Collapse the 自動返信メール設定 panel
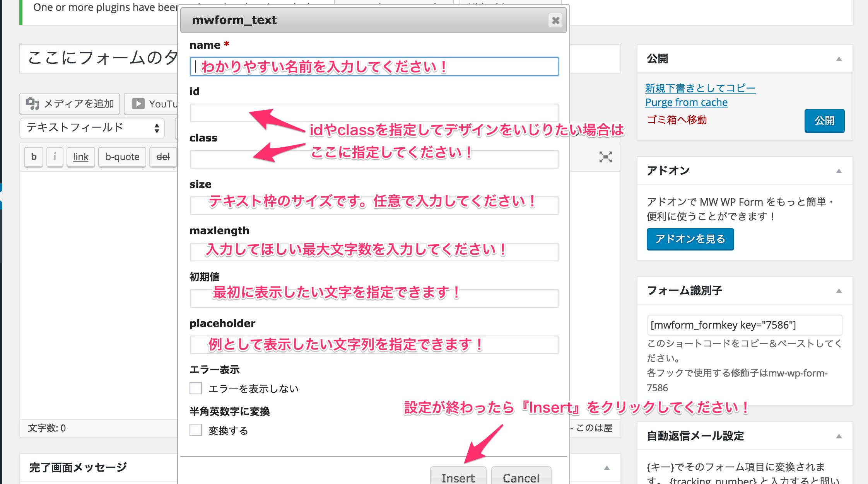The image size is (868, 484). click(839, 436)
